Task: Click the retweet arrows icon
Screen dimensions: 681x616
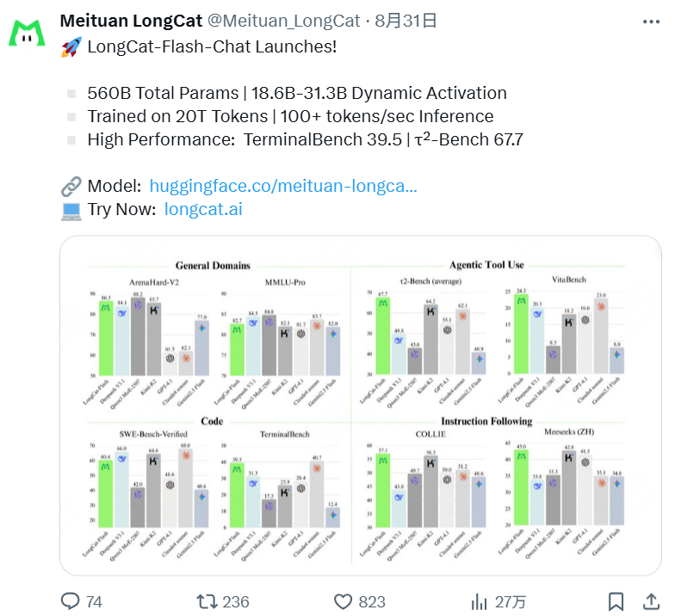Action: point(207,601)
